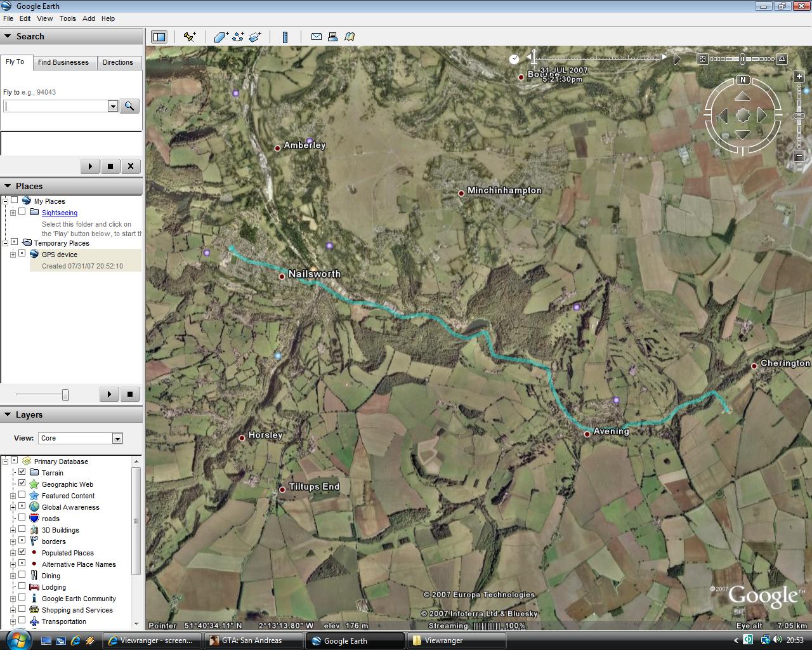Open the Tools menu
812x650 pixels.
[67, 18]
